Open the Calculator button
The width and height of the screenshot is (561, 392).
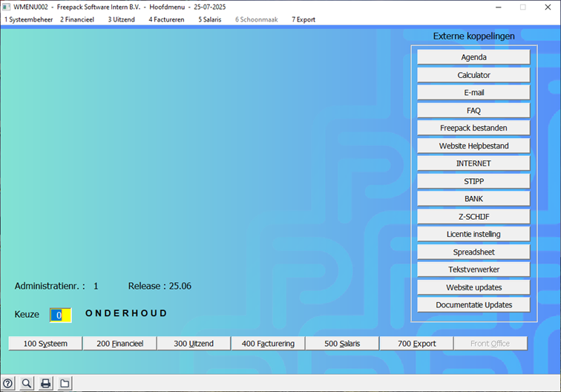[x=473, y=75]
